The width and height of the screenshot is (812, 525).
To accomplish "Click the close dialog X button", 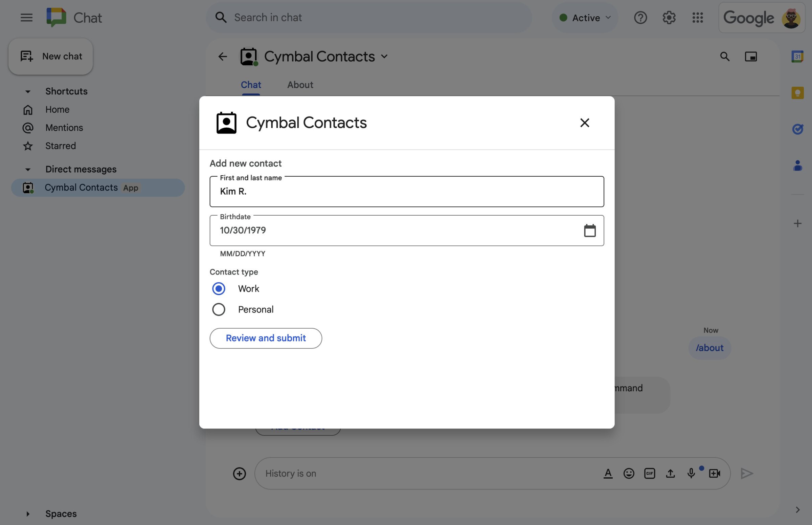I will [x=584, y=123].
